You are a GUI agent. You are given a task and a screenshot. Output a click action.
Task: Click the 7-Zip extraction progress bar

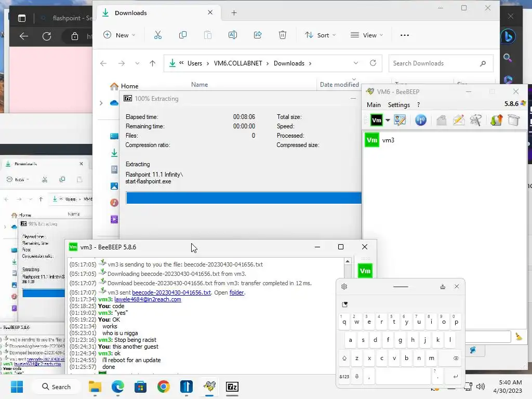pos(244,198)
